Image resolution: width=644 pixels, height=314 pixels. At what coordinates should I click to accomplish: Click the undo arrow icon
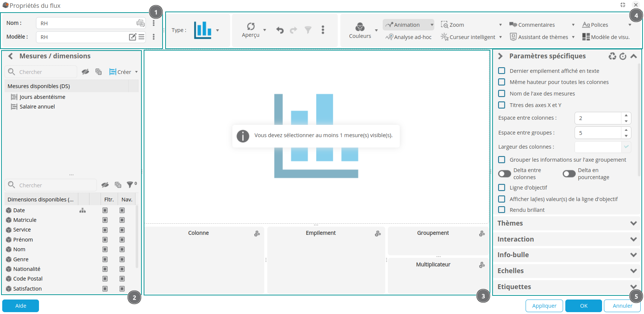tap(280, 30)
